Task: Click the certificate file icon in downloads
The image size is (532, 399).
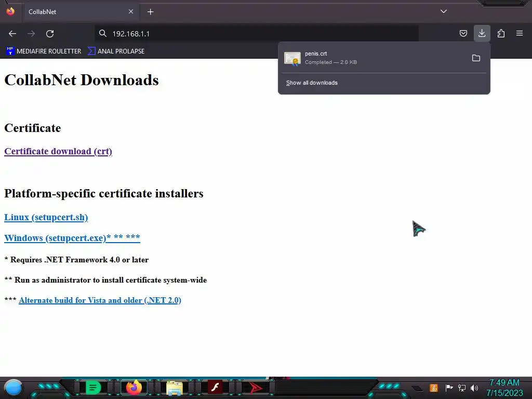Action: coord(292,59)
